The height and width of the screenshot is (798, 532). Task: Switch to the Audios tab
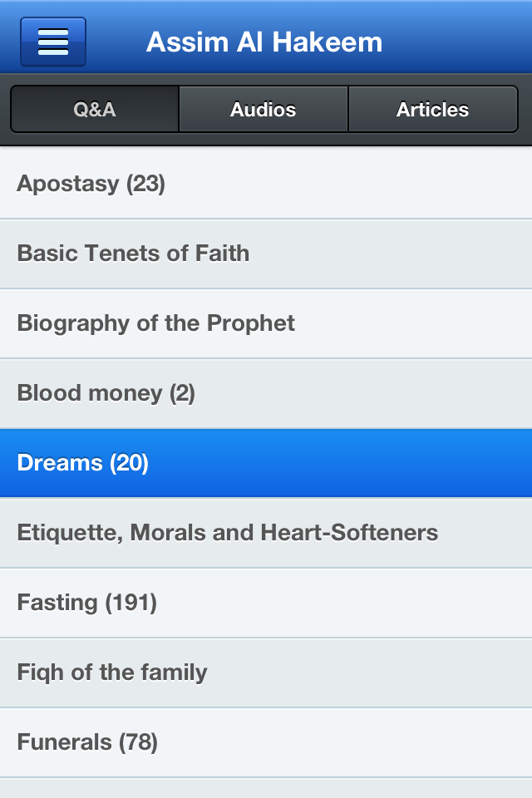tap(264, 110)
